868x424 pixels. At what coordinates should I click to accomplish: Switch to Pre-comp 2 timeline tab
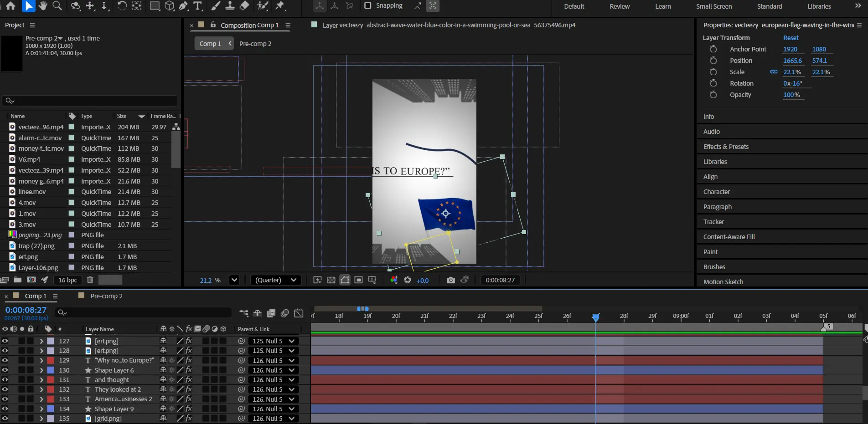pyautogui.click(x=106, y=296)
